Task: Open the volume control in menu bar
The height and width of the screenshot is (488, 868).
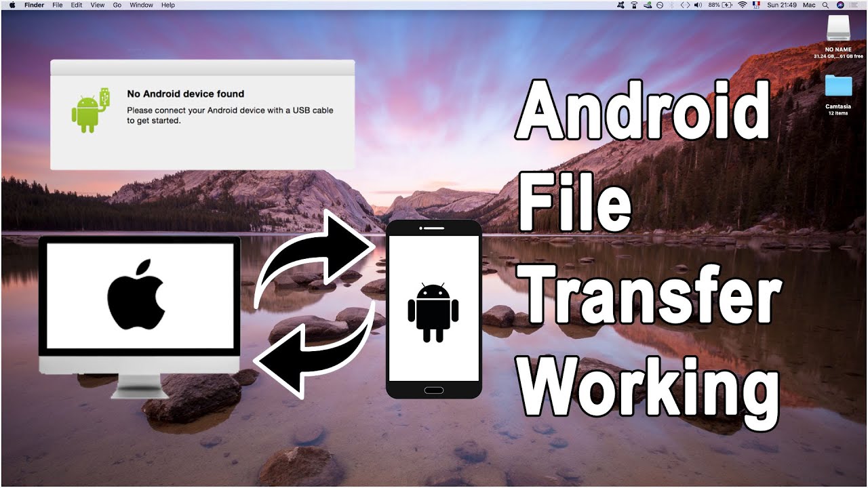Action: 698,5
